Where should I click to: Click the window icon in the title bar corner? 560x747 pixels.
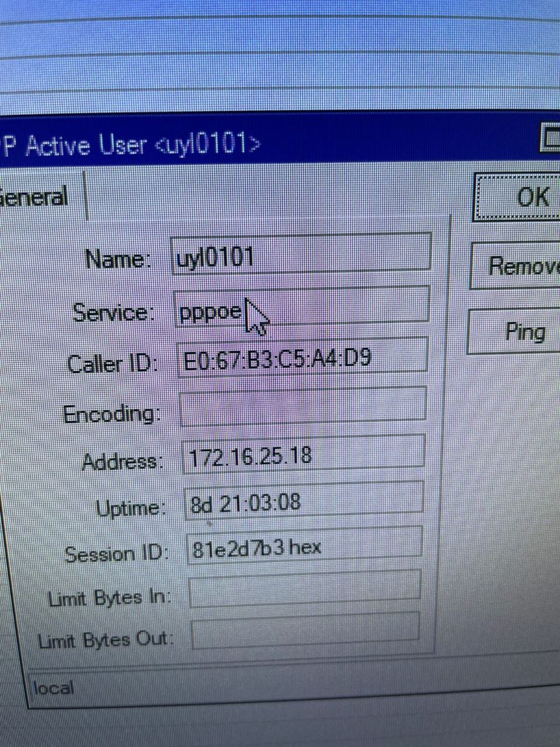pos(549,138)
